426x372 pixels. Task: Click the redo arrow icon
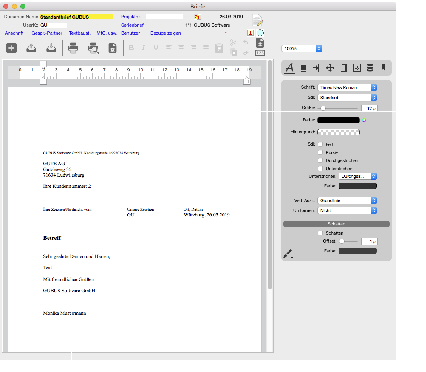[246, 53]
